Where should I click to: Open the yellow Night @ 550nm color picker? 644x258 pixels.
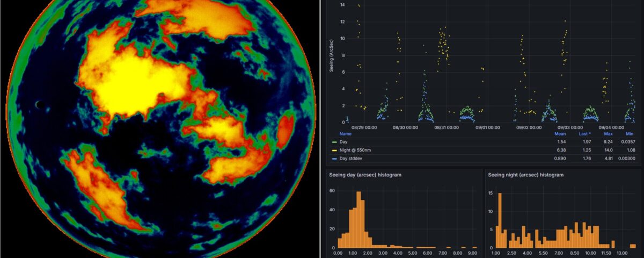pyautogui.click(x=334, y=150)
